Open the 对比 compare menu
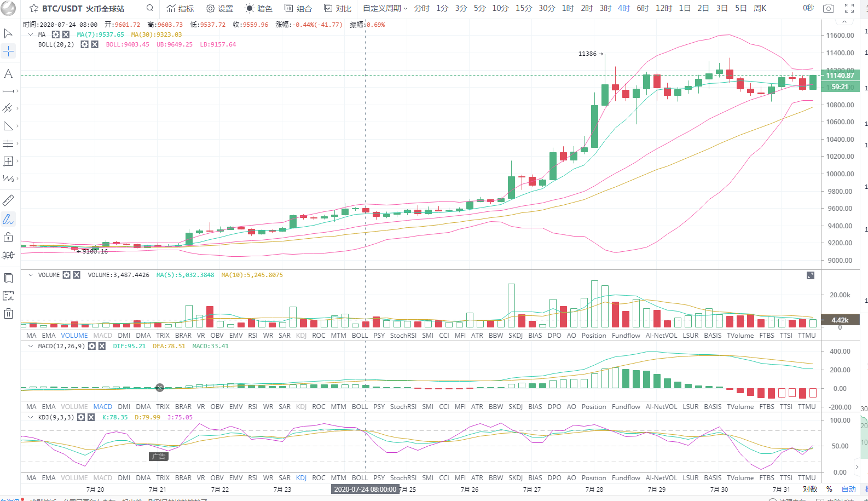The height and width of the screenshot is (501, 868). (x=338, y=8)
